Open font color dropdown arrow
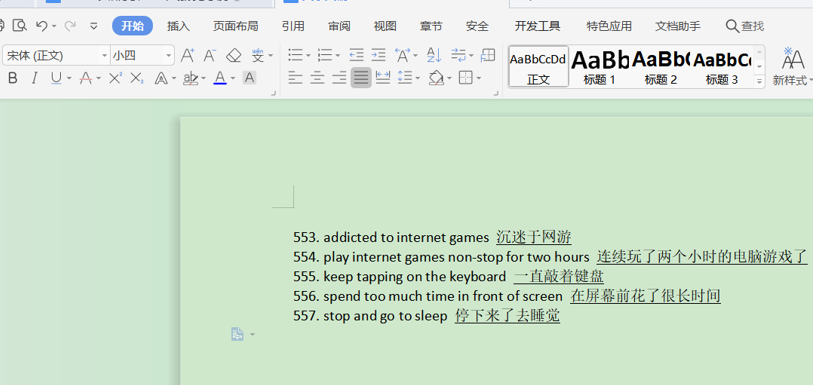The image size is (813, 385). coord(233,79)
